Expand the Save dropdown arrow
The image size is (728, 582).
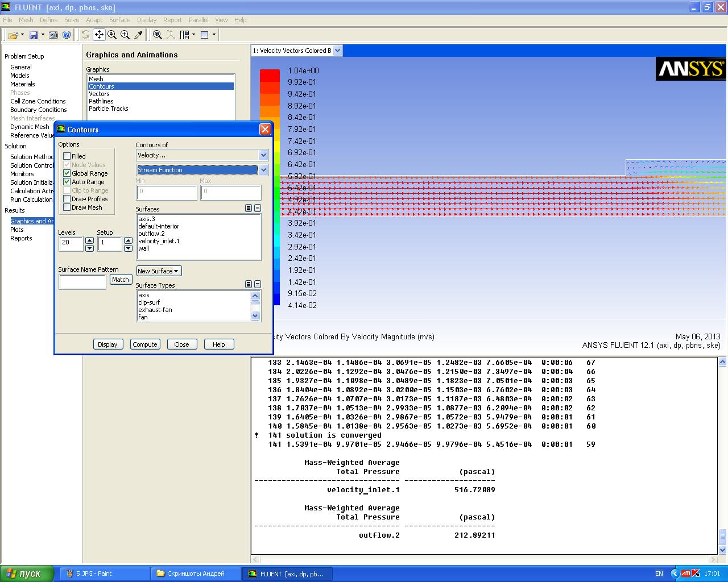tap(43, 35)
